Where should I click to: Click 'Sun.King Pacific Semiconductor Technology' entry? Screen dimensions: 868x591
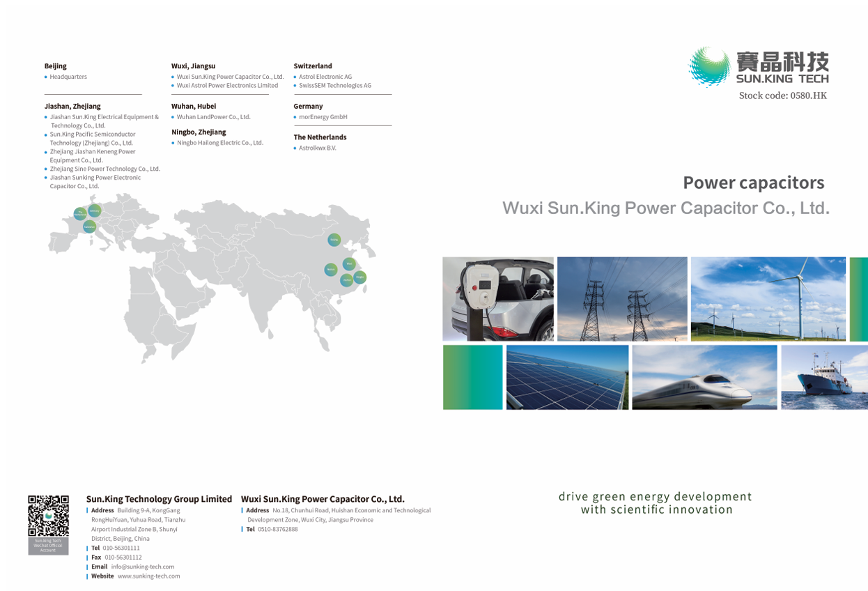(x=93, y=139)
